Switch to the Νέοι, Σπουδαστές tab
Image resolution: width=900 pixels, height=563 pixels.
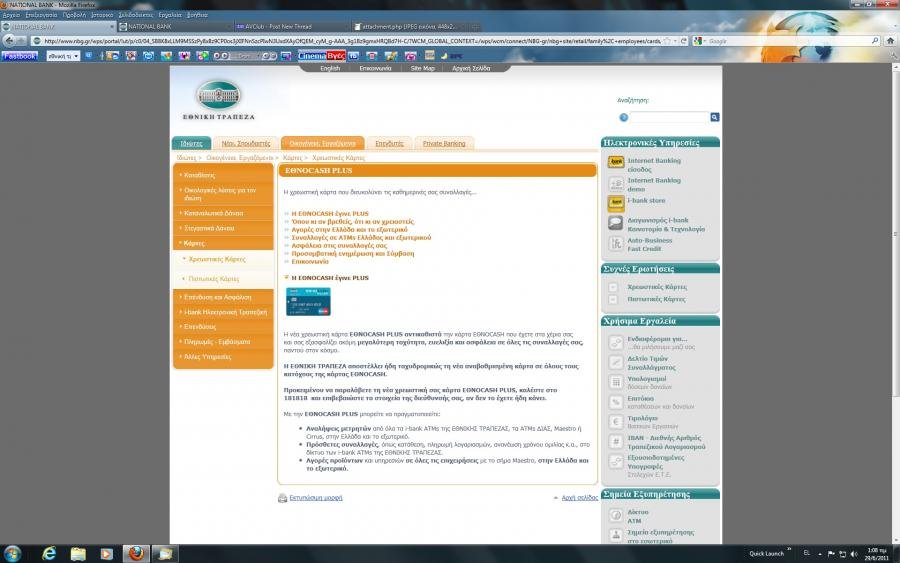coord(246,143)
